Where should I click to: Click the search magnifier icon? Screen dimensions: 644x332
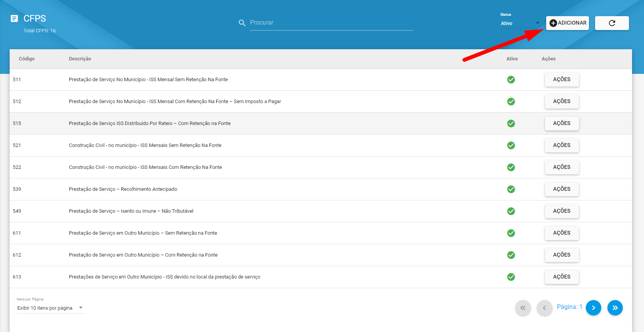[x=242, y=23]
